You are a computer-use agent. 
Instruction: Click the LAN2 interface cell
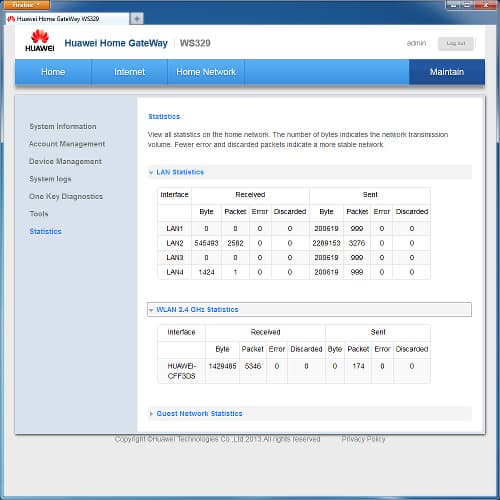point(175,243)
